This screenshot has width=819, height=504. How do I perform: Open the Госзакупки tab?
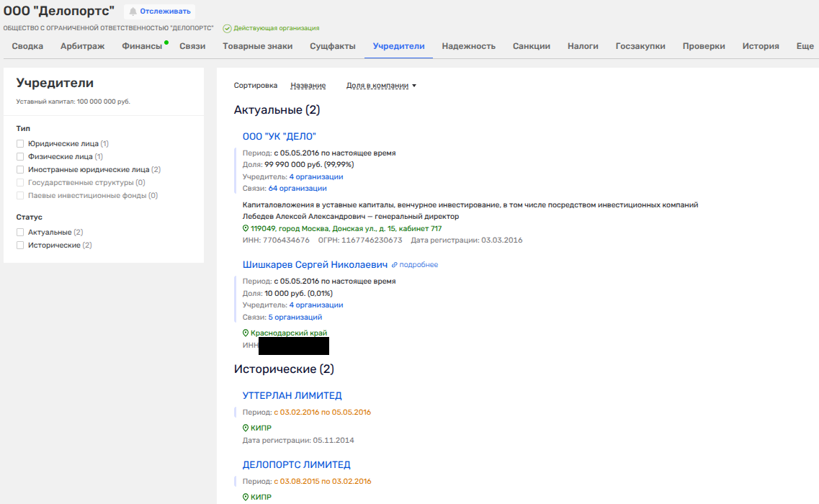(x=640, y=46)
